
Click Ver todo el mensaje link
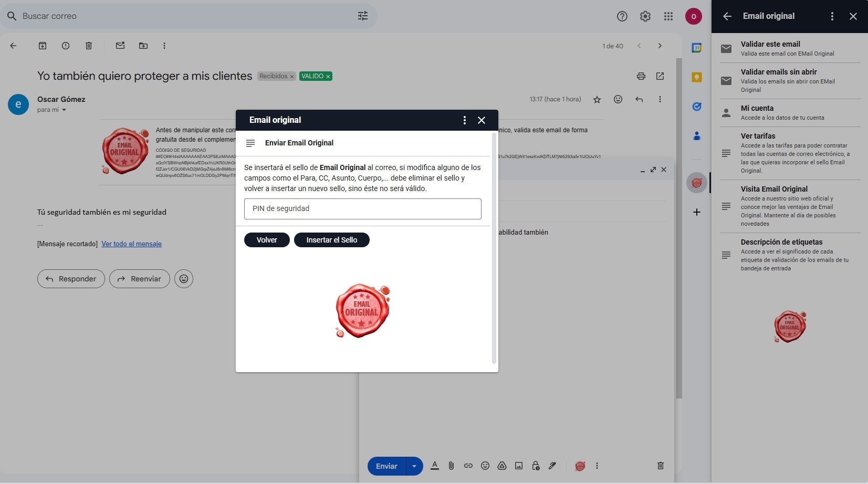(131, 244)
